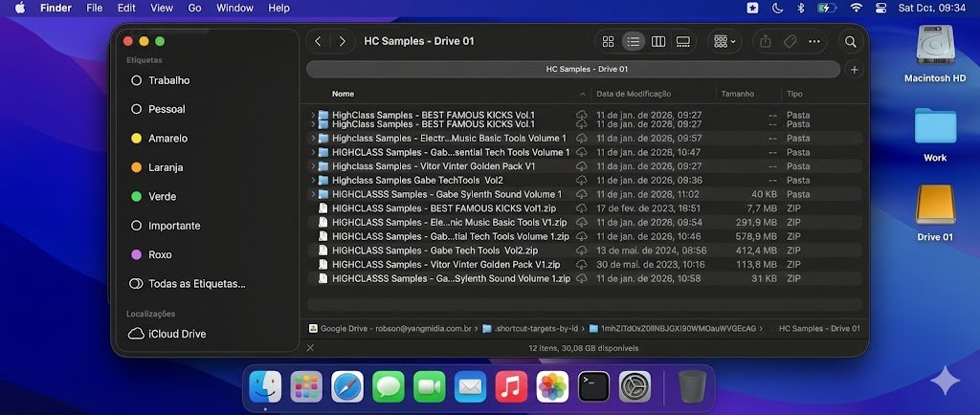Screen dimensions: 980x415
Task: Download Vitor Vinter Golden Pack V1 folder from cloud
Action: pyautogui.click(x=581, y=166)
